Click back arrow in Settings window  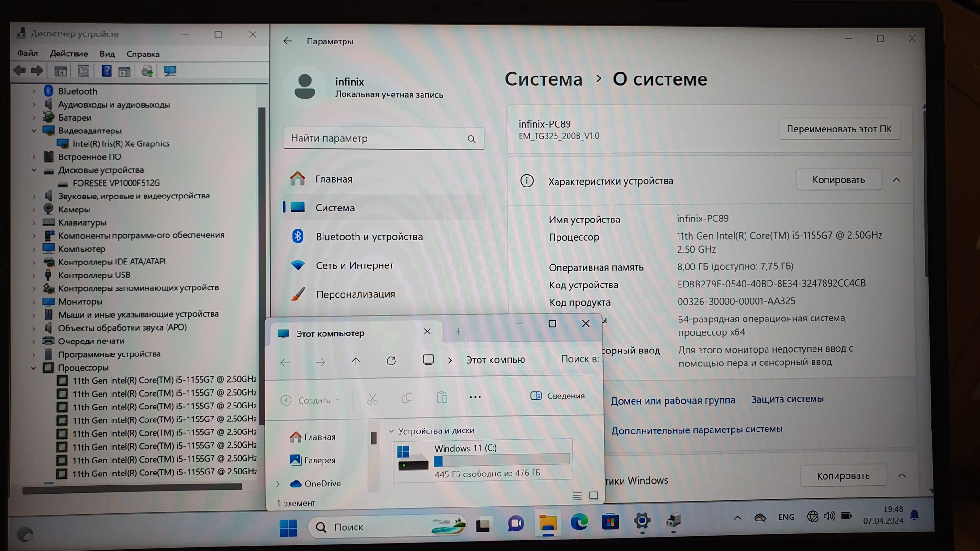click(288, 41)
